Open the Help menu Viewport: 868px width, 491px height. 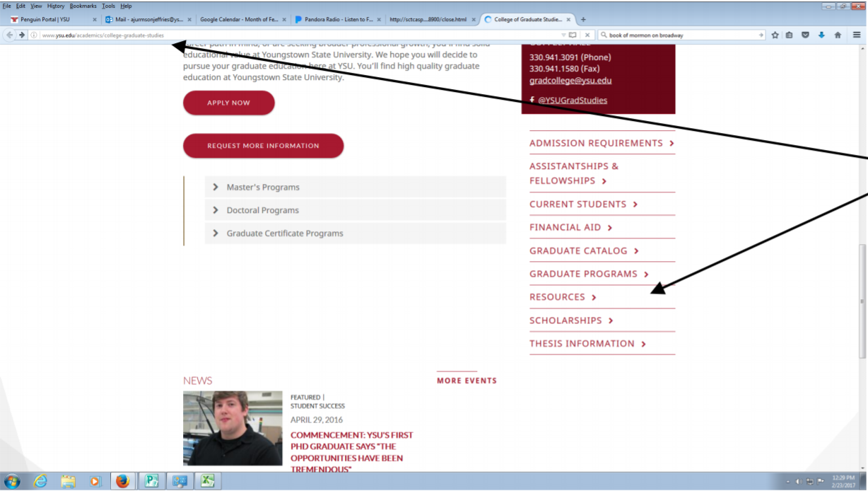point(126,6)
